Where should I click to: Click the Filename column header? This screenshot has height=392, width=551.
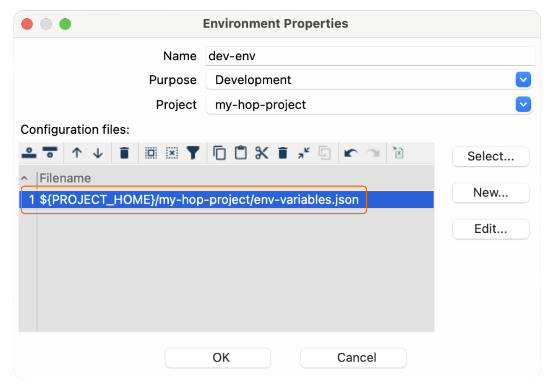pos(65,178)
